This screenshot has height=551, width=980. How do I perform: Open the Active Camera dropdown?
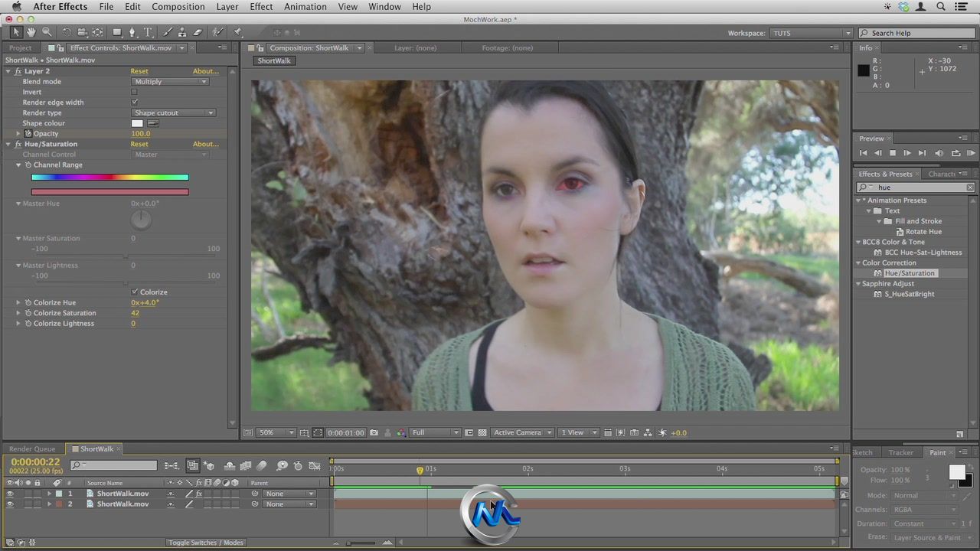click(x=522, y=432)
